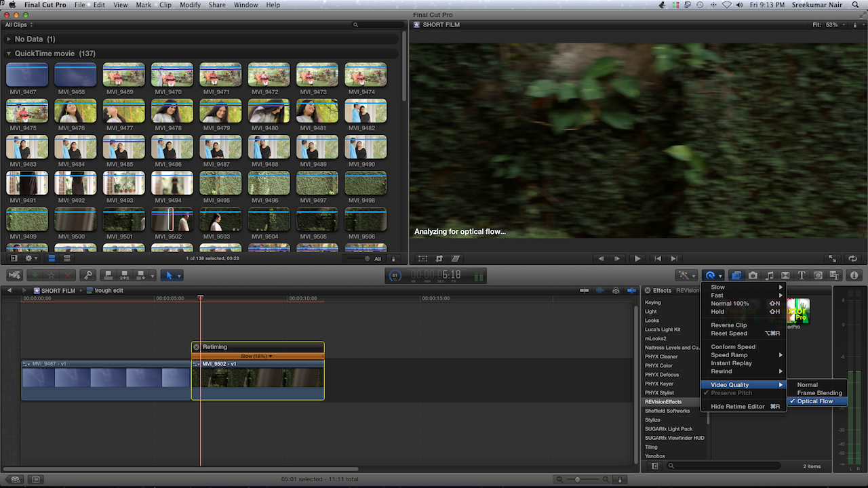
Task: Open the All Clips filter dropdown
Action: tap(19, 25)
